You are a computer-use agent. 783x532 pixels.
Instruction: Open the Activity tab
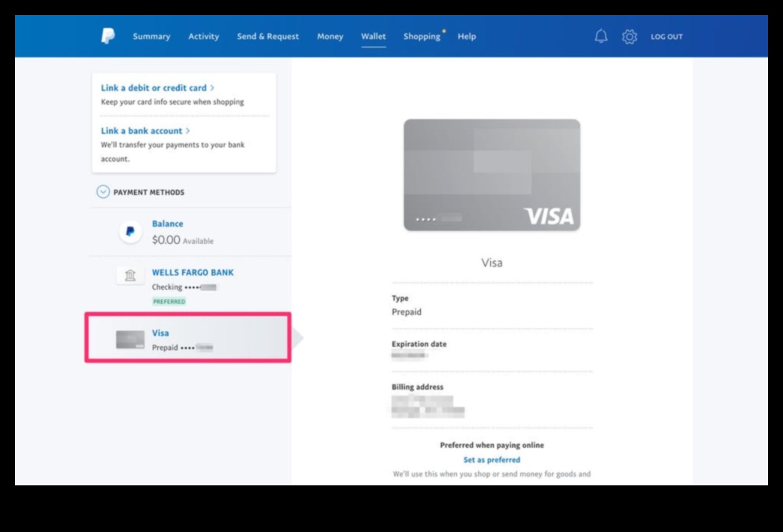(x=203, y=36)
